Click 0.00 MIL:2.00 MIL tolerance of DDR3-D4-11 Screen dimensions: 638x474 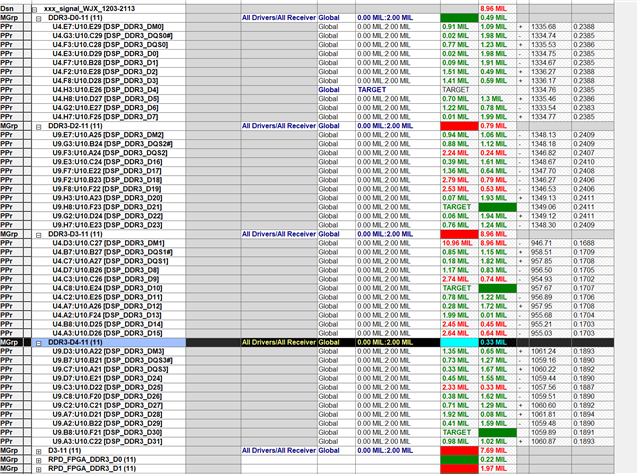point(385,342)
